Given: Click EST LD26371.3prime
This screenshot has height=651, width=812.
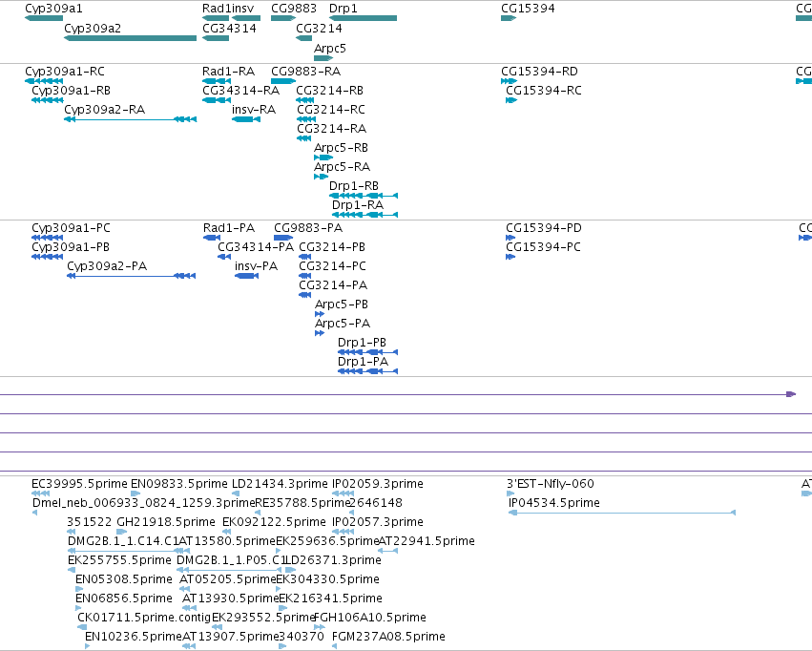Looking at the screenshot, I should pos(334,560).
